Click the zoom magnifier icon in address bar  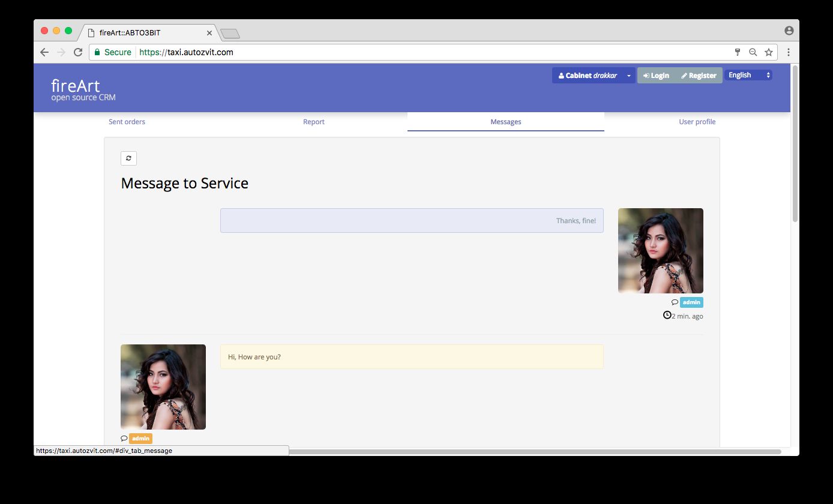[753, 52]
